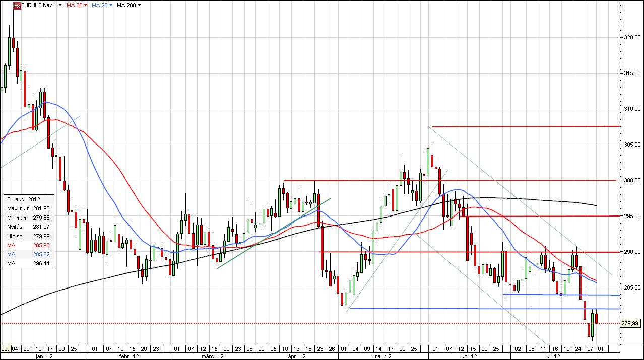Open the MA 20 indicator dropdown
This screenshot has height=360, width=644.
pyautogui.click(x=110, y=5)
